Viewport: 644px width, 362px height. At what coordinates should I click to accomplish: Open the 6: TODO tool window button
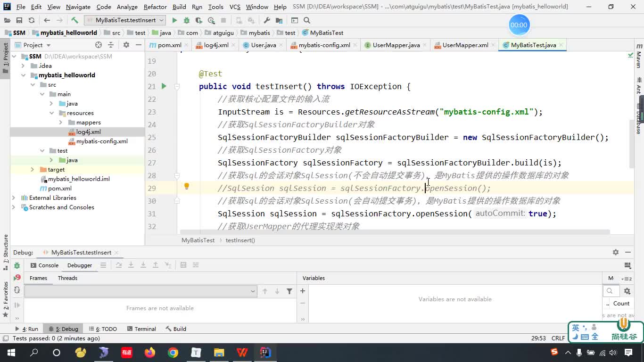[103, 329]
